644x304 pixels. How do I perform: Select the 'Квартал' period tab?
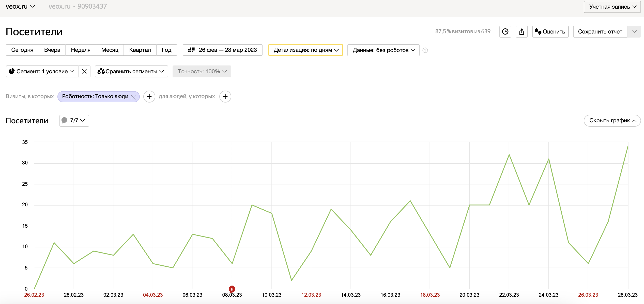click(x=140, y=50)
